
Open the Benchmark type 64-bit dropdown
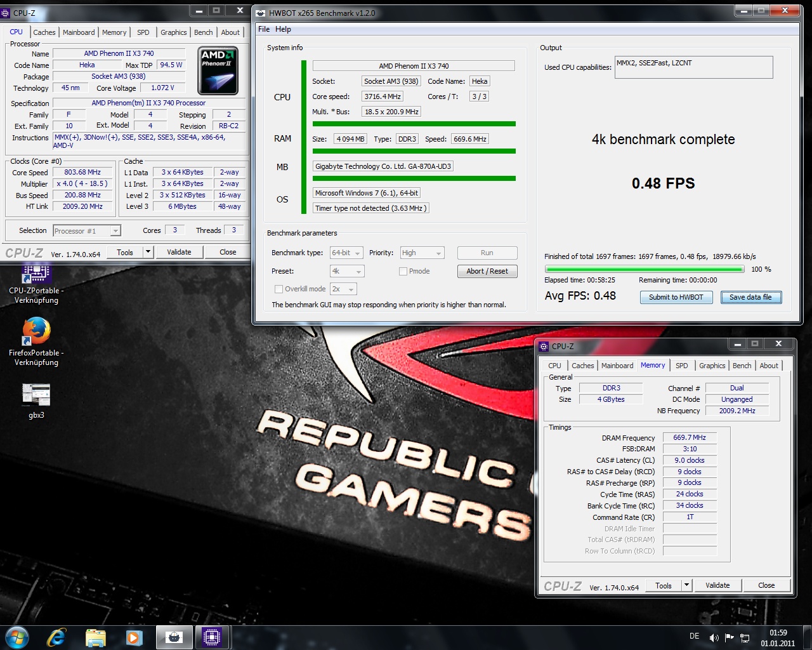point(346,253)
